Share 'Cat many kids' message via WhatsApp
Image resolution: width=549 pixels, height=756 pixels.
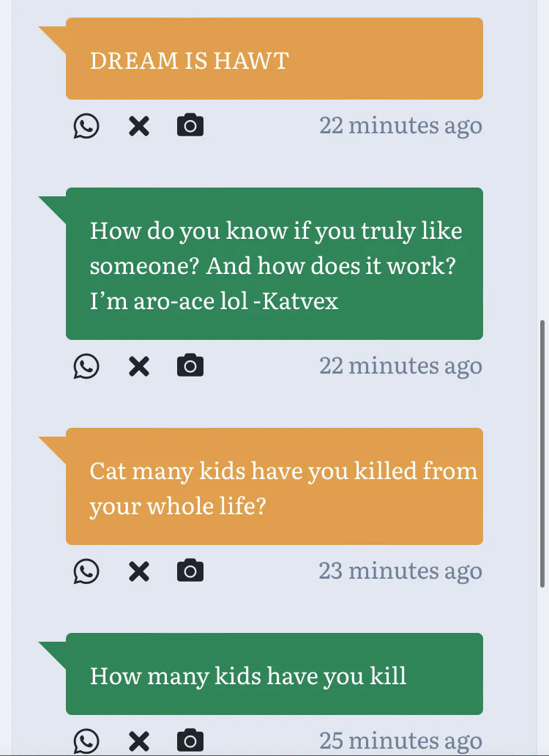(x=86, y=571)
